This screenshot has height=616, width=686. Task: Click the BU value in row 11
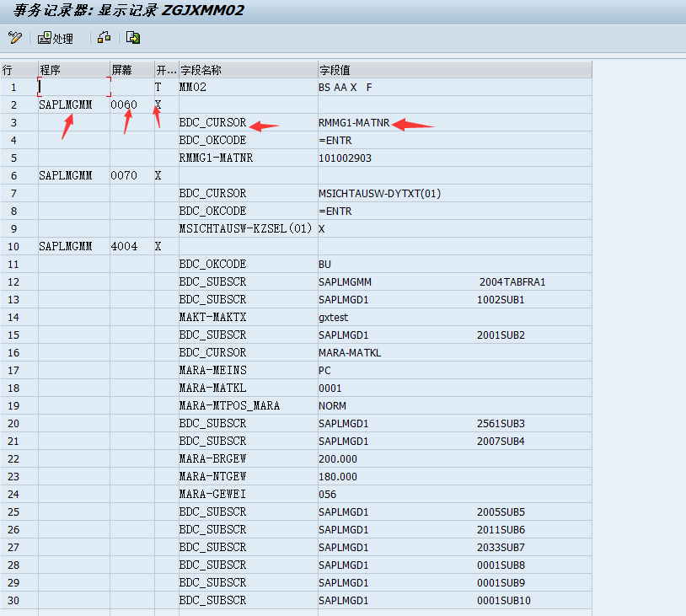[x=324, y=265]
